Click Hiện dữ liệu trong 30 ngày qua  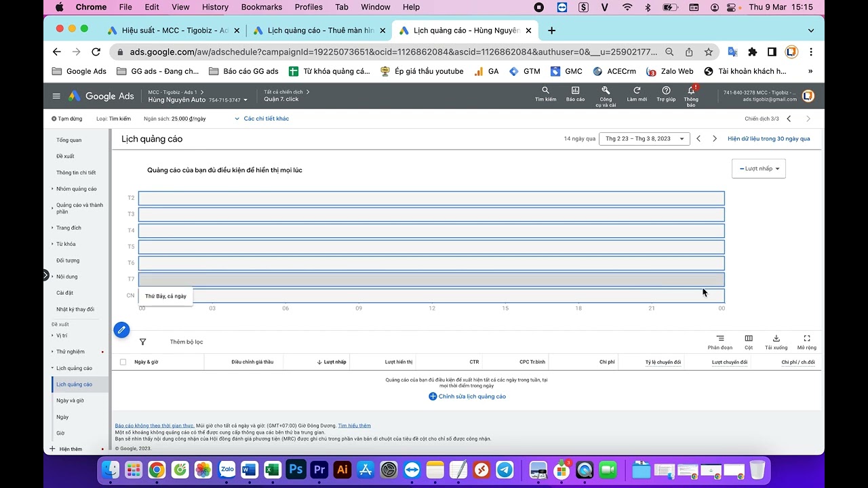(769, 138)
